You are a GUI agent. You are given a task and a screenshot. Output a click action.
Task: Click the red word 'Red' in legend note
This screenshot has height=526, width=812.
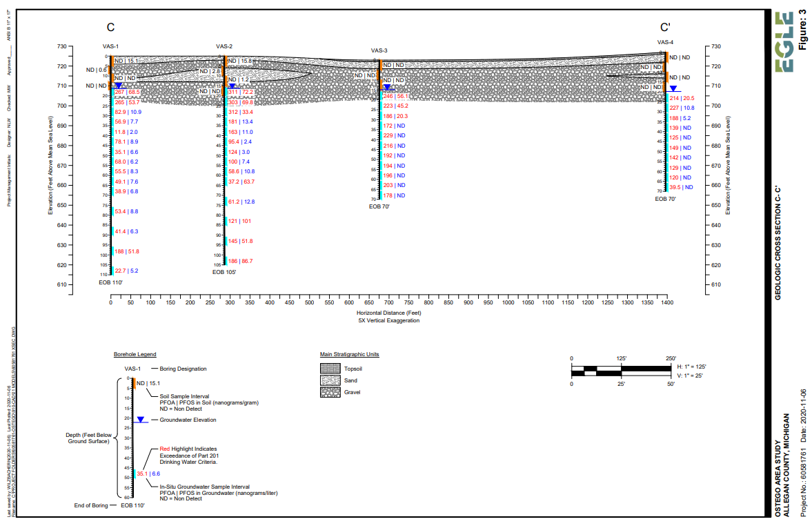click(165, 449)
